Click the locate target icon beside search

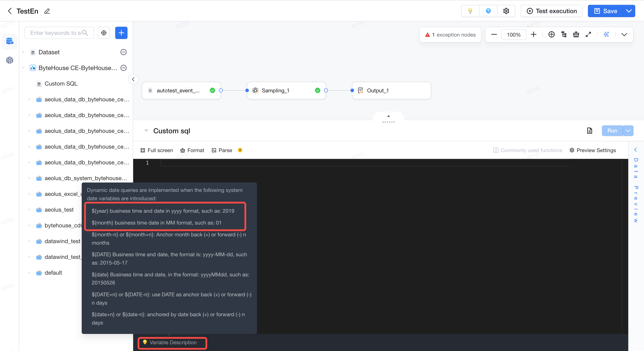pyautogui.click(x=104, y=33)
